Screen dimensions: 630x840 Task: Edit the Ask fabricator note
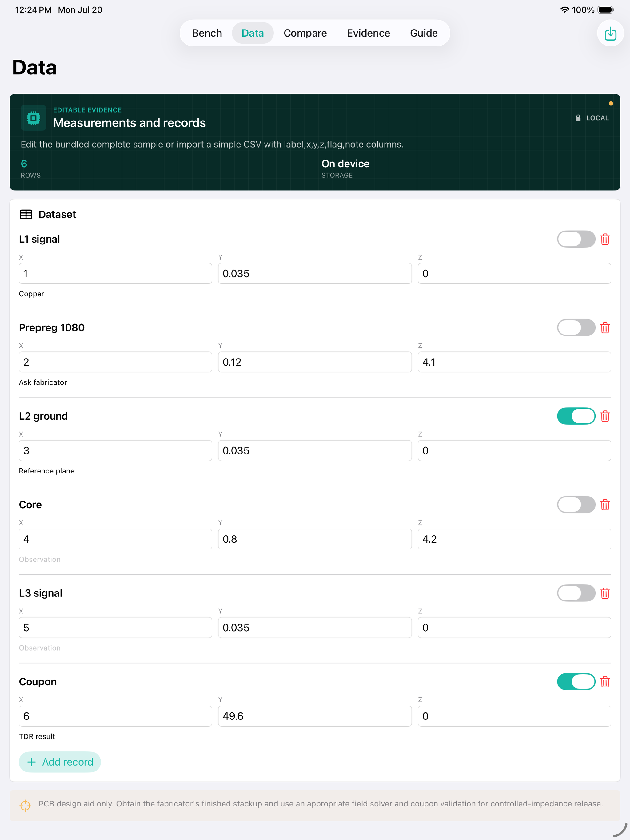(x=43, y=382)
